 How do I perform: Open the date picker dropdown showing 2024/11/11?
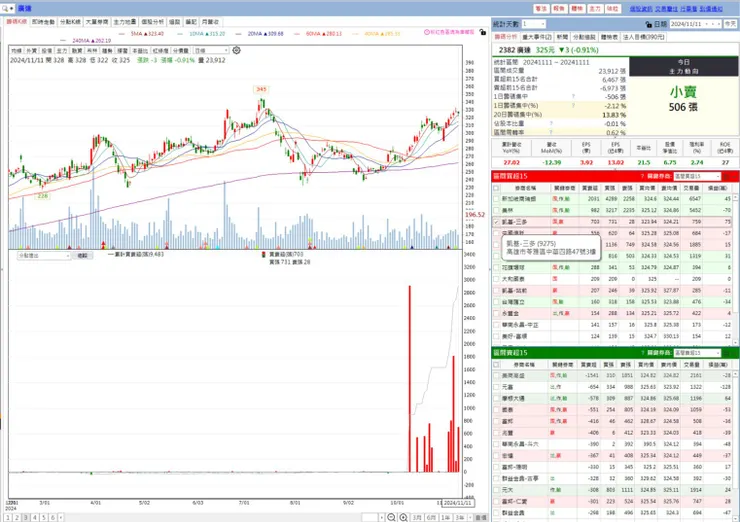[695, 24]
